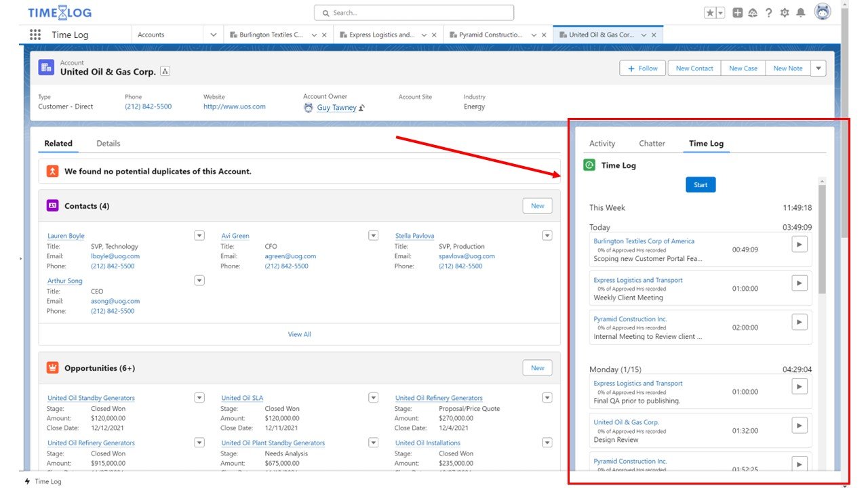868x488 pixels.
Task: Click the favorites star icon
Action: (710, 13)
